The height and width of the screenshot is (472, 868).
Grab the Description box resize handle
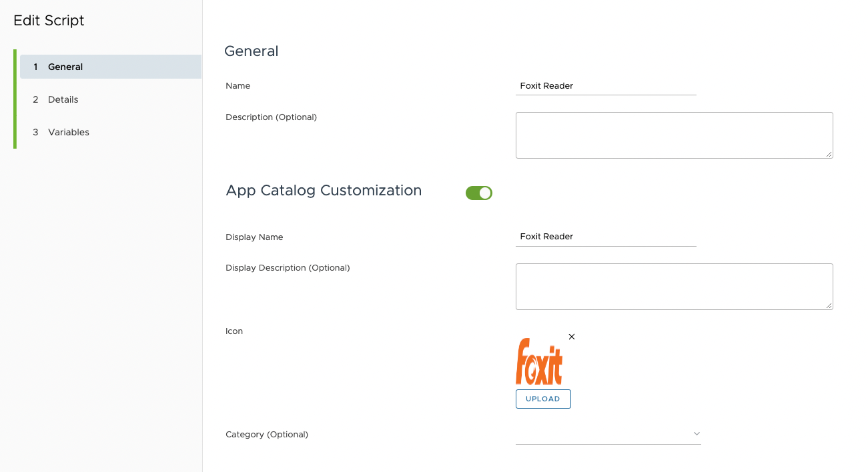coord(829,155)
